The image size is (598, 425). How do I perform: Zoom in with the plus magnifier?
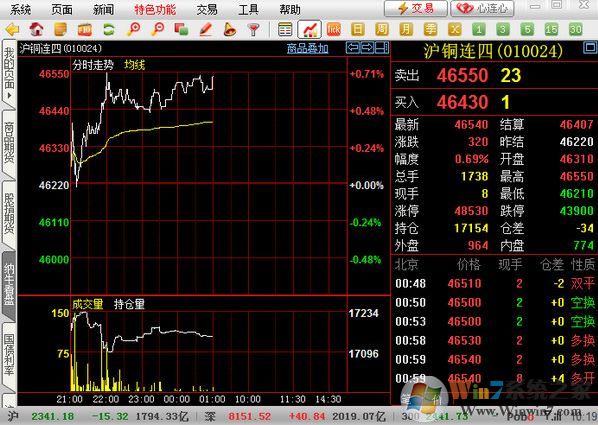pos(133,29)
